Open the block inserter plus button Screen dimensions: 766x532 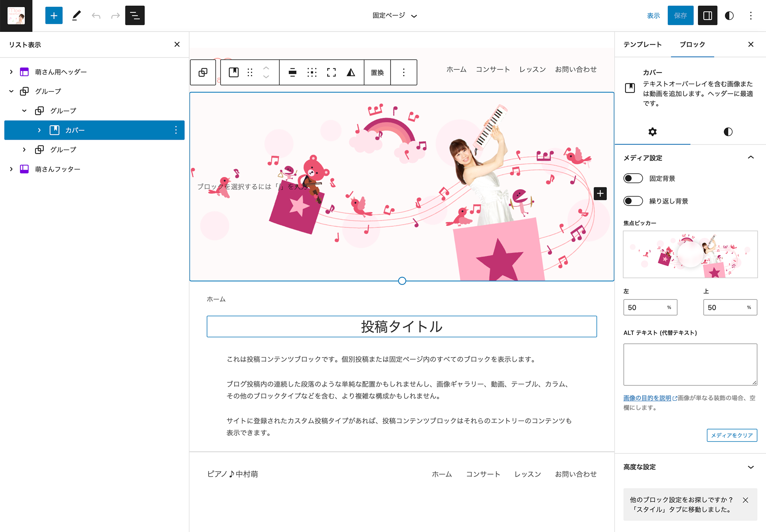pos(54,16)
